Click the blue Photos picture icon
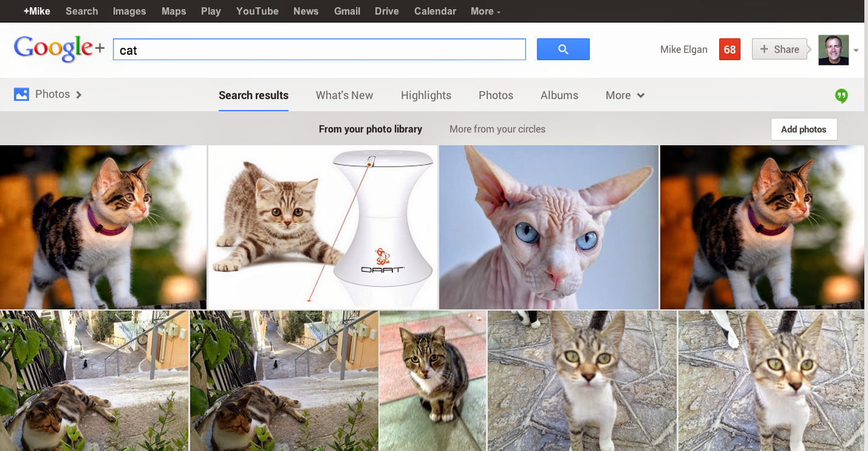This screenshot has height=451, width=868. pyautogui.click(x=21, y=94)
